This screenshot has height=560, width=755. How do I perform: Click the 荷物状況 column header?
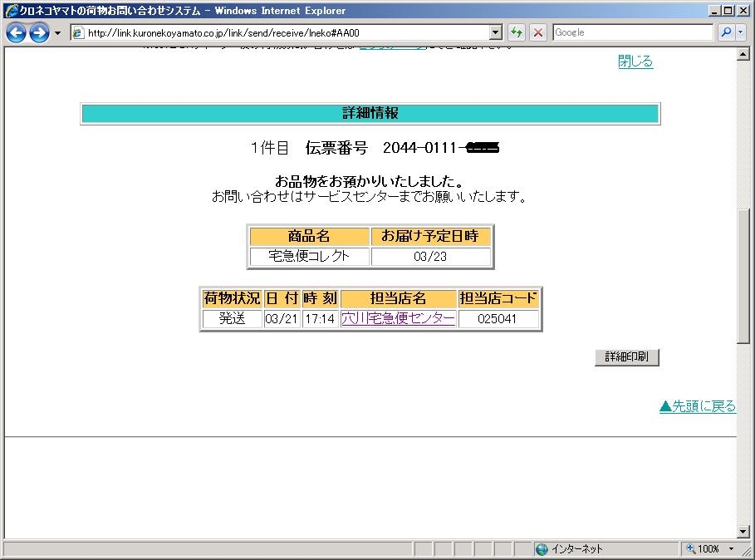pos(232,298)
